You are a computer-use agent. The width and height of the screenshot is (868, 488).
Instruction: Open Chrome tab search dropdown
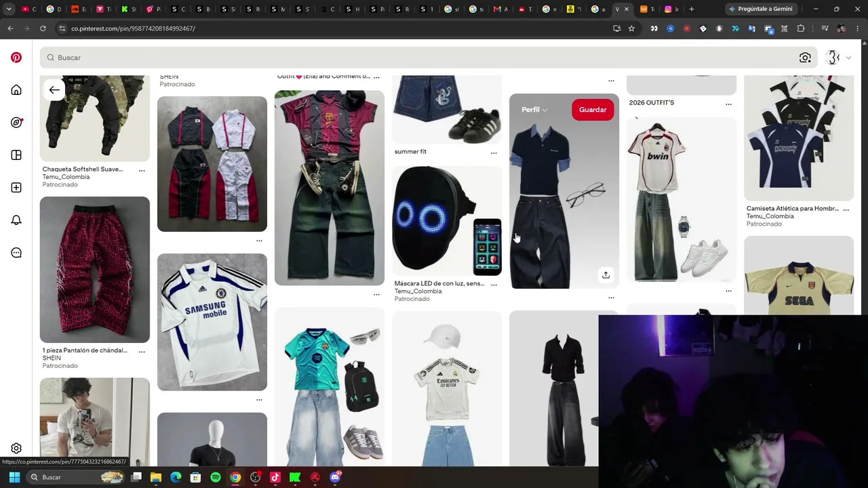coord(9,9)
